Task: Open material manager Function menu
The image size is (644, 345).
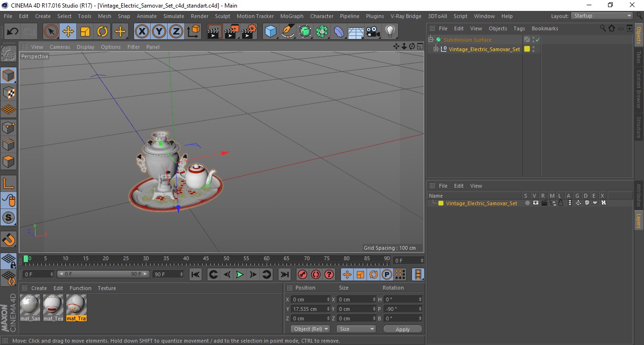Action: [80, 288]
